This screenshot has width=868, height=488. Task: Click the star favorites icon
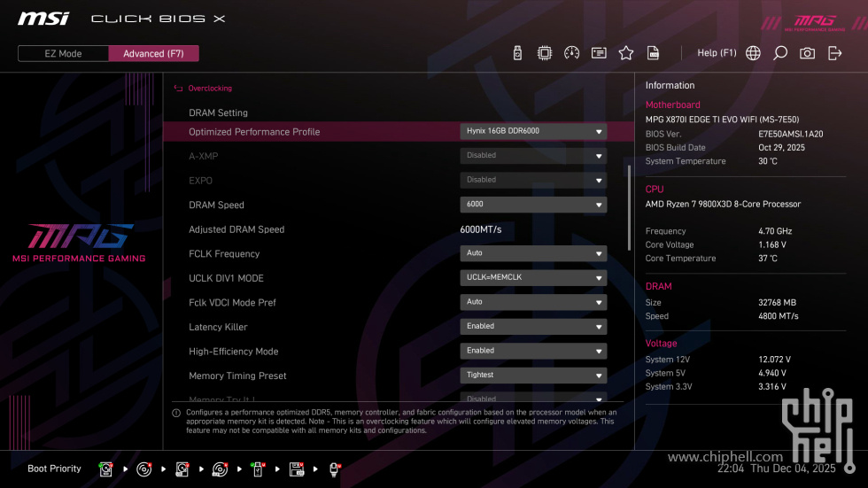626,53
